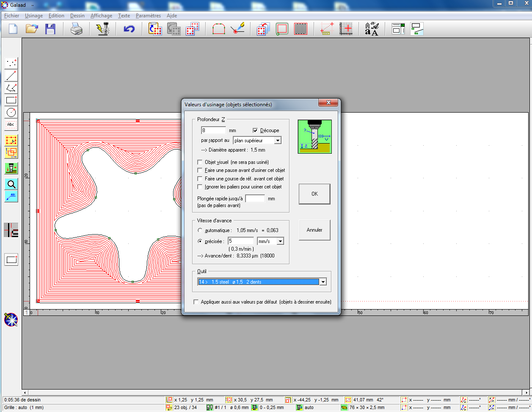Select the automatique feed rate radio
The width and height of the screenshot is (532, 412).
(x=200, y=230)
